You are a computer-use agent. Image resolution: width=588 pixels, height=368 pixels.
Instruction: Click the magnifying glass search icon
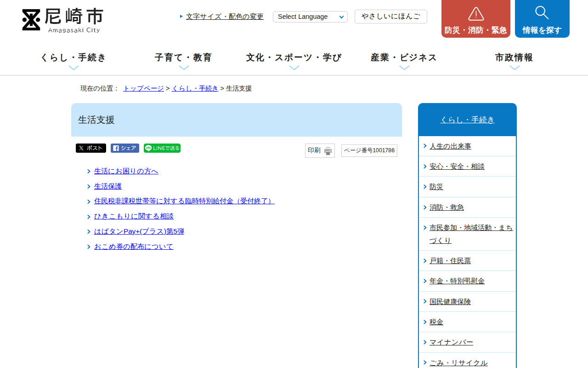pyautogui.click(x=542, y=13)
